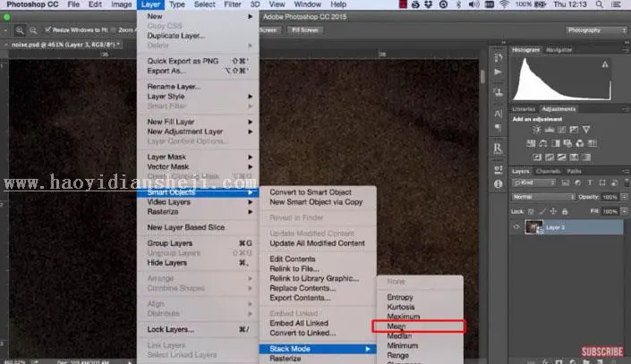Screen dimensions: 631x364
Task: Add a Brightness/Contrast adjustment
Action: [537, 130]
